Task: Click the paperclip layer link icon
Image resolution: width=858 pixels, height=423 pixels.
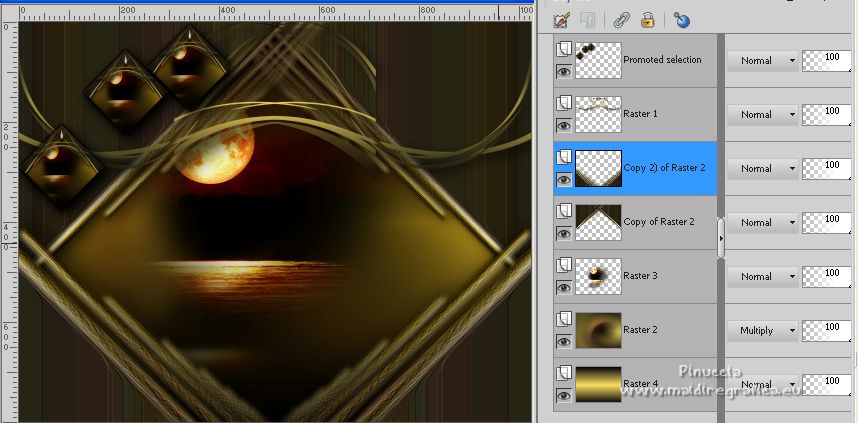Action: click(x=621, y=21)
